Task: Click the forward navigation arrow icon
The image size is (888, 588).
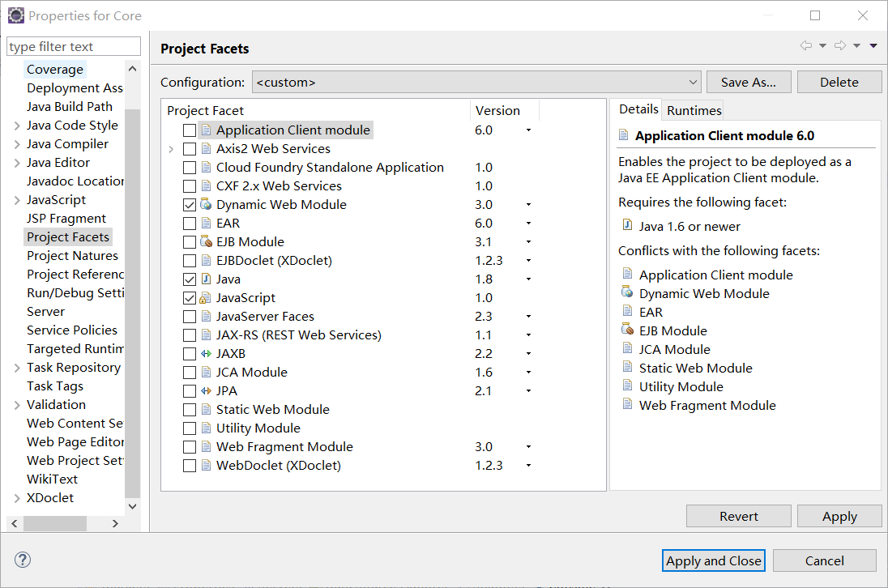Action: 840,46
